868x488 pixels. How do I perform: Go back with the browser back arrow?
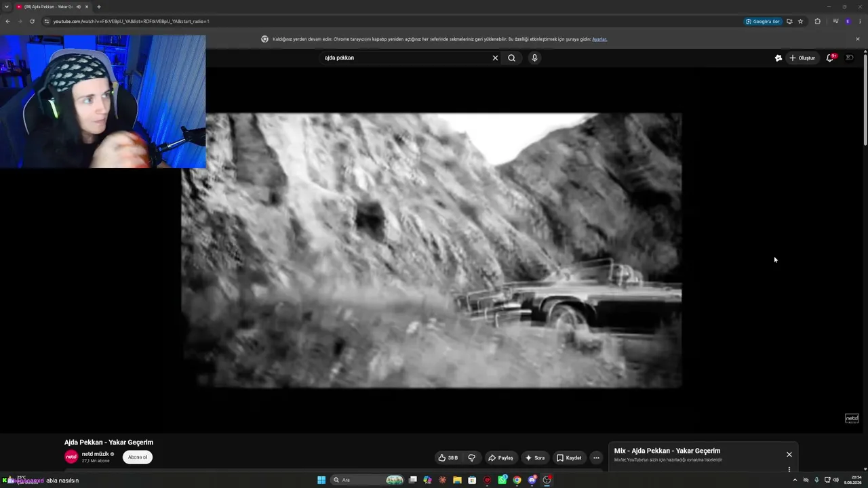7,21
